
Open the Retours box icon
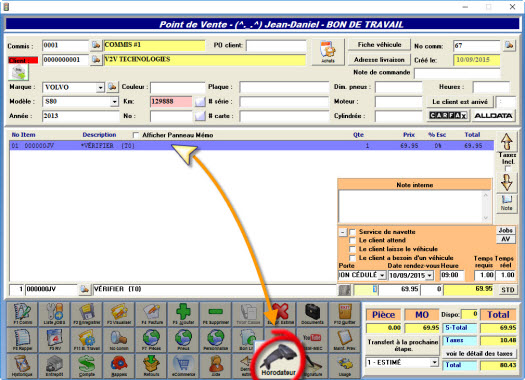click(x=151, y=366)
